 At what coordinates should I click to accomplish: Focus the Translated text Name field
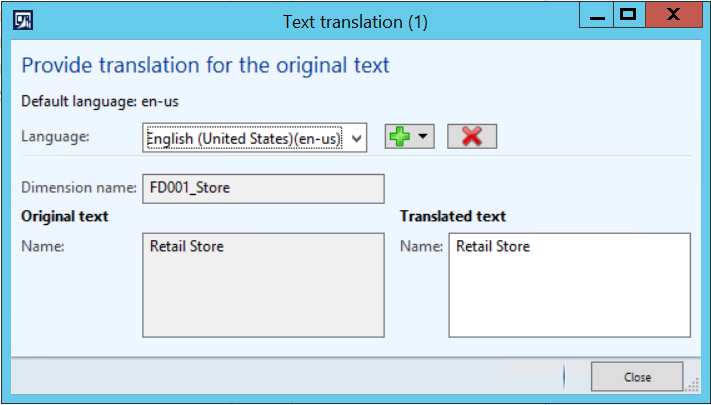(x=569, y=285)
